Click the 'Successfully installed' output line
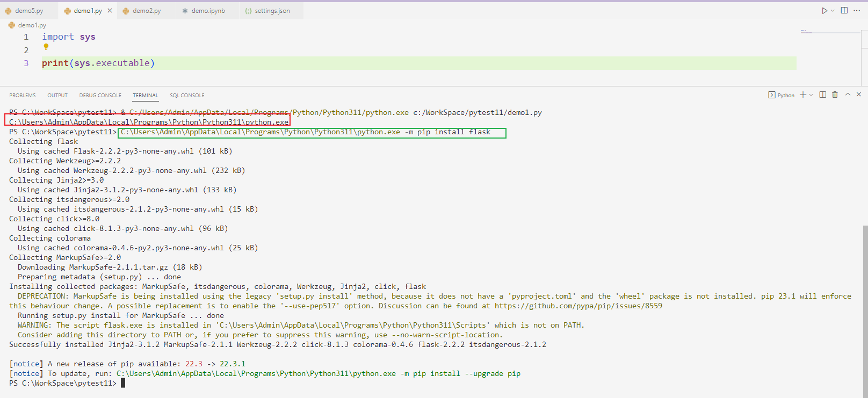The image size is (868, 398). pos(278,345)
